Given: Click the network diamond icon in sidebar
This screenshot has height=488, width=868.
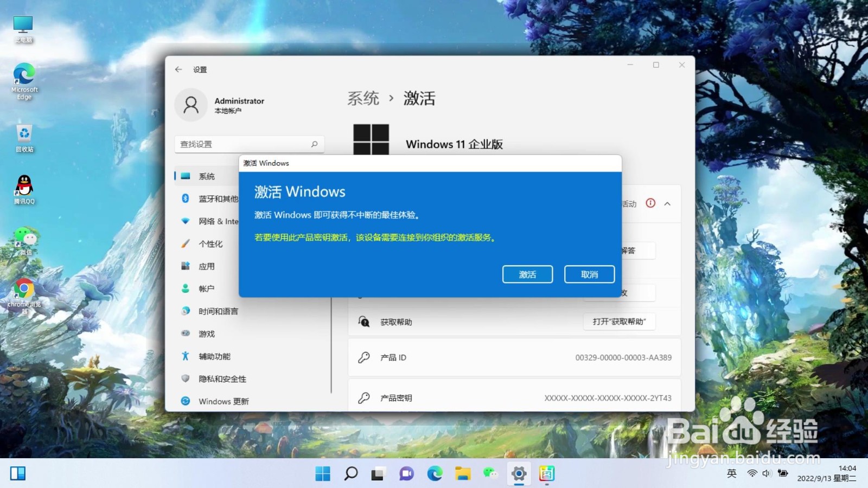Looking at the screenshot, I should pos(186,221).
